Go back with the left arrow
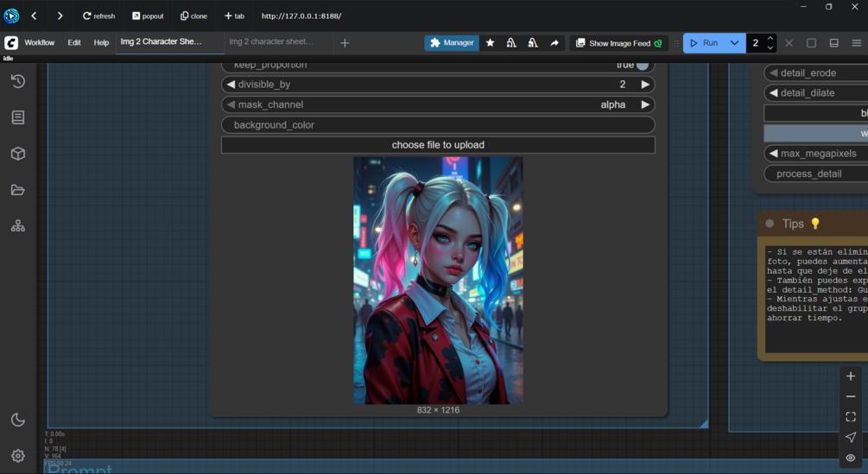This screenshot has width=868, height=474. (34, 16)
